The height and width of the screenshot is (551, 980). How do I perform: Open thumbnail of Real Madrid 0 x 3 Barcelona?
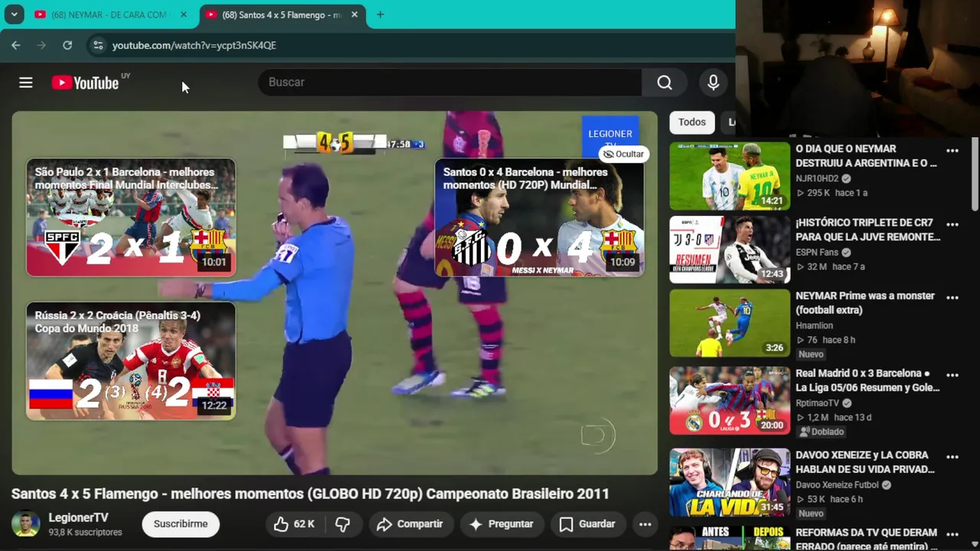tap(730, 401)
